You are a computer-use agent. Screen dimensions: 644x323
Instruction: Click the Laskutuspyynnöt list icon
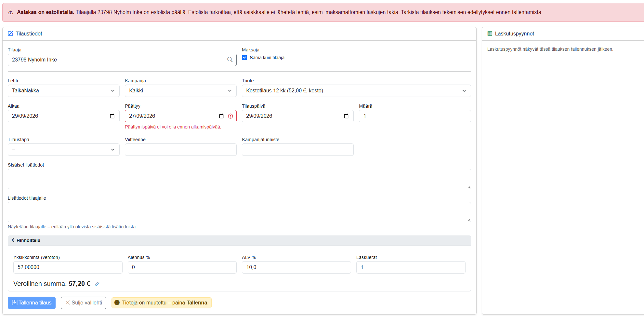tap(490, 34)
